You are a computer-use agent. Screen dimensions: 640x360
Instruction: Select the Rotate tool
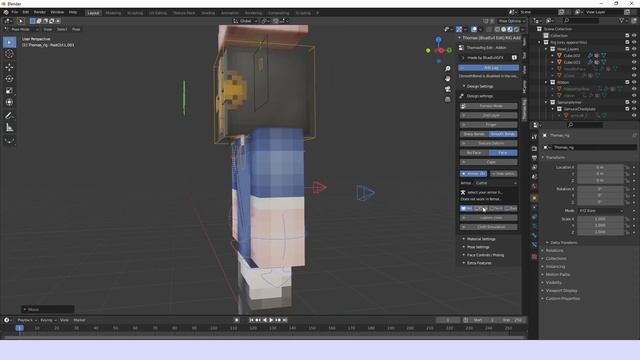(x=9, y=79)
